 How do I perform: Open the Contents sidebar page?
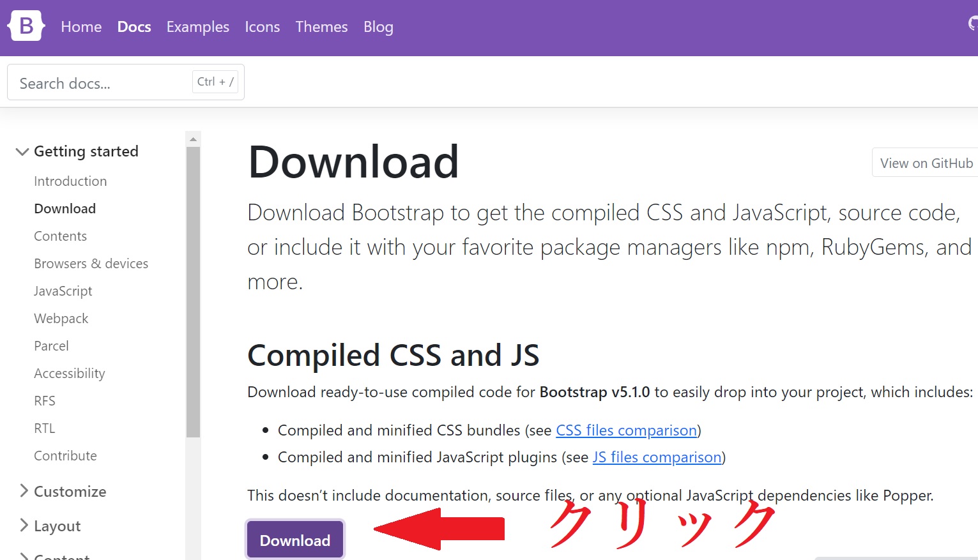click(60, 236)
